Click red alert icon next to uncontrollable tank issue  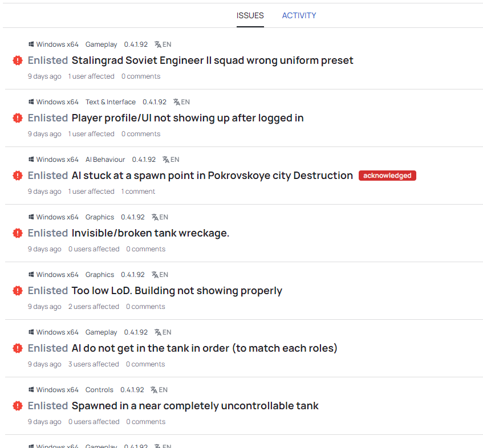pos(18,406)
